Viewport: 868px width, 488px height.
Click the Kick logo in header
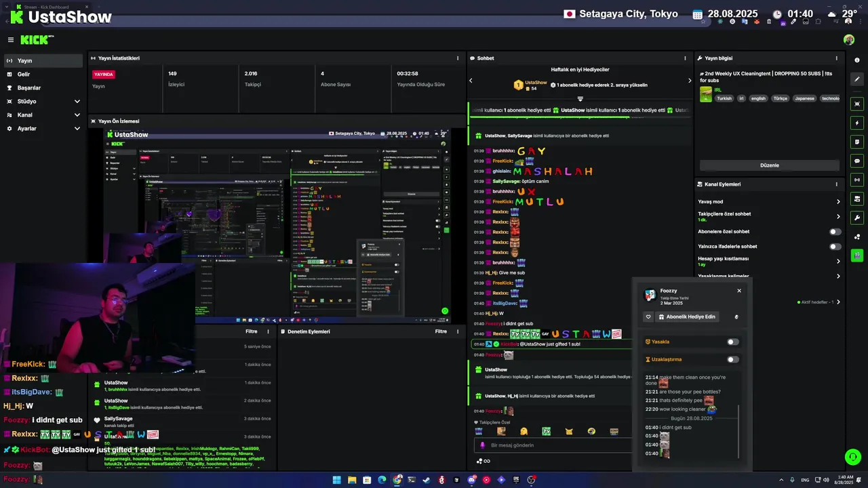click(36, 40)
